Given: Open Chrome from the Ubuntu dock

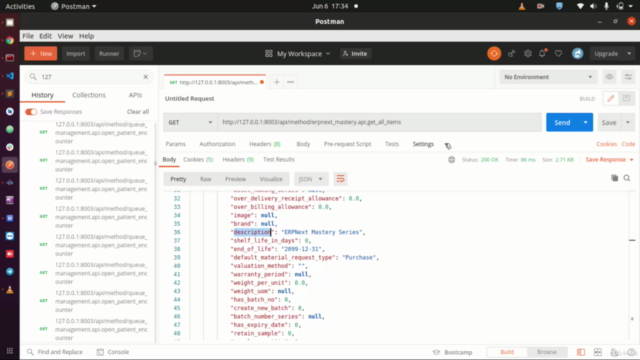Looking at the screenshot, I should 10,40.
